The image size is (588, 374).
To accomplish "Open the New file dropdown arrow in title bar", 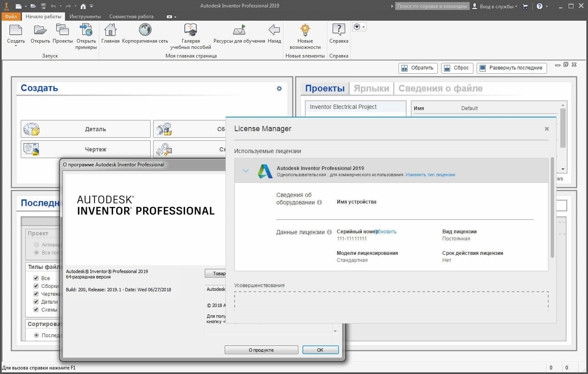I will [x=25, y=6].
